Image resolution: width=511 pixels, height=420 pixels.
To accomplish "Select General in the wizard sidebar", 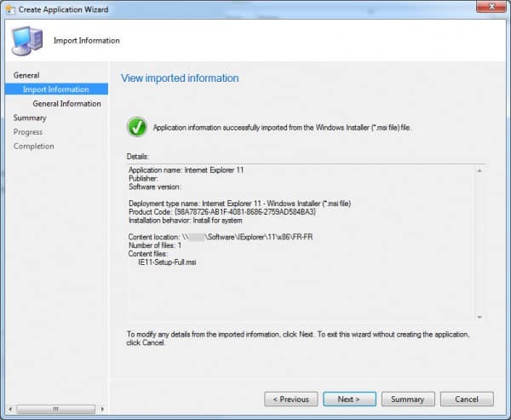I will (26, 75).
